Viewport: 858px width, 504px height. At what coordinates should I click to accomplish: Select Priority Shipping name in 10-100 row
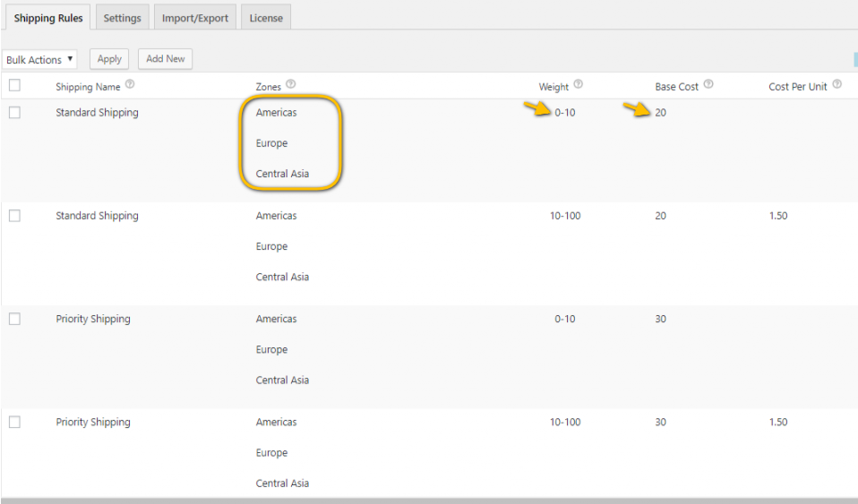[93, 422]
